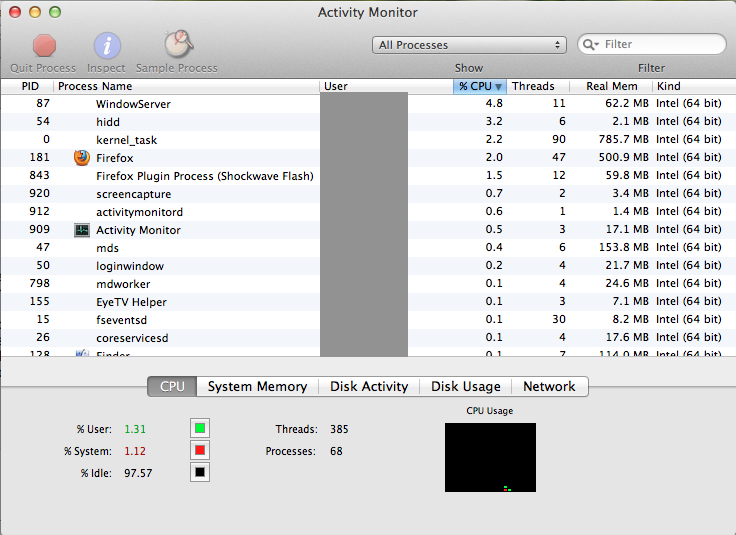Click the yellow minimize window button
736x535 pixels.
(x=35, y=12)
